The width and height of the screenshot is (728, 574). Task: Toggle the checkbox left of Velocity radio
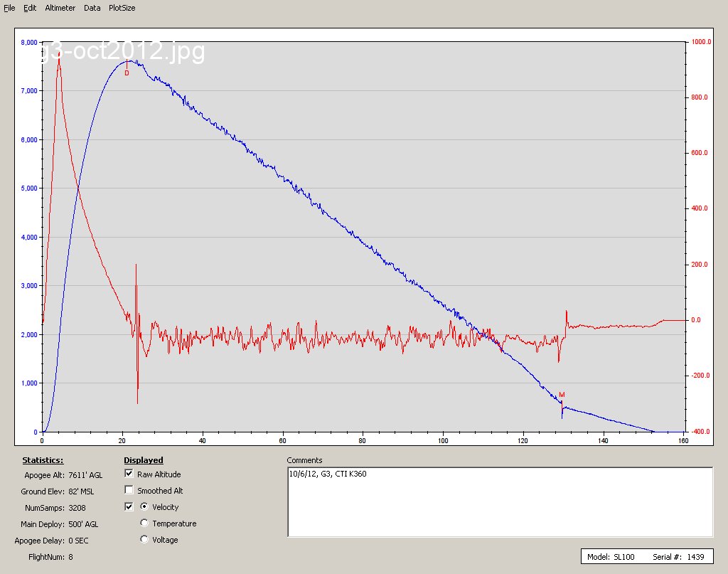pyautogui.click(x=129, y=507)
